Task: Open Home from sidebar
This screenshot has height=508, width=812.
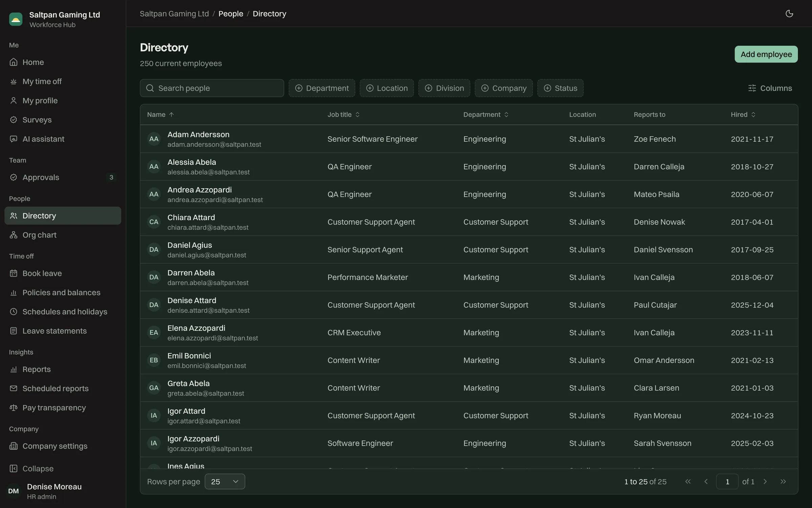Action: coord(63,62)
